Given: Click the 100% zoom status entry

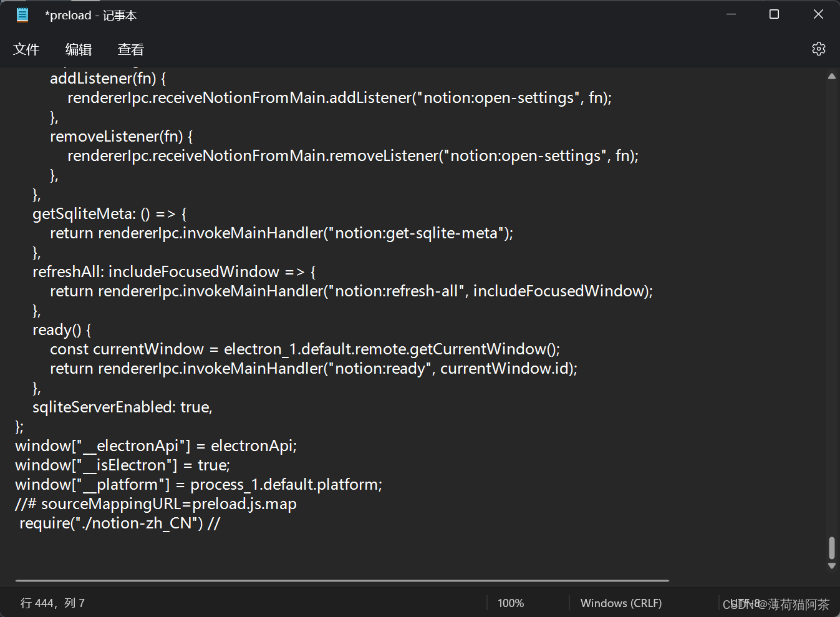Looking at the screenshot, I should [x=511, y=603].
